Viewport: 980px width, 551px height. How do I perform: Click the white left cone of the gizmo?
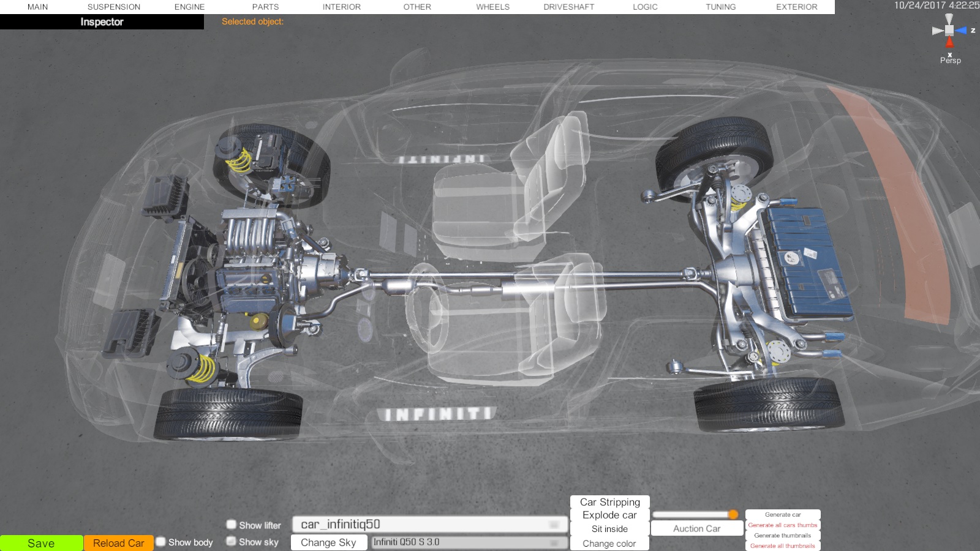point(937,31)
